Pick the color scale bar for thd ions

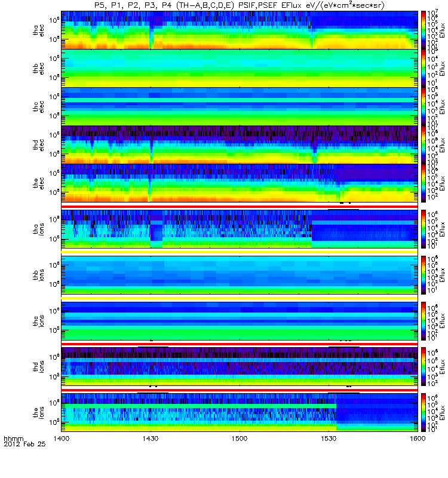(x=424, y=366)
